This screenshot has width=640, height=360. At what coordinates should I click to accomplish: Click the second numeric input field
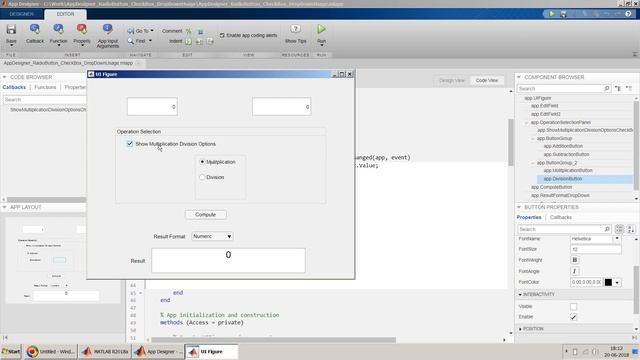pos(282,107)
